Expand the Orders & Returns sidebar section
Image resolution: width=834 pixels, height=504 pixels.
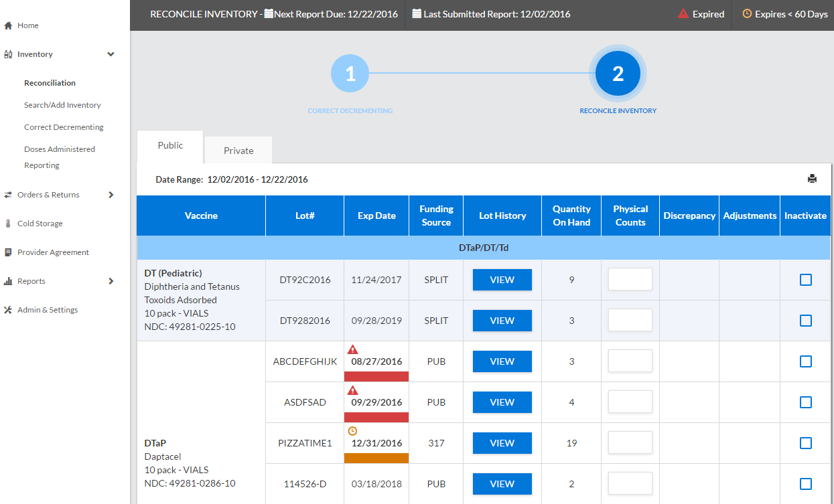point(113,194)
